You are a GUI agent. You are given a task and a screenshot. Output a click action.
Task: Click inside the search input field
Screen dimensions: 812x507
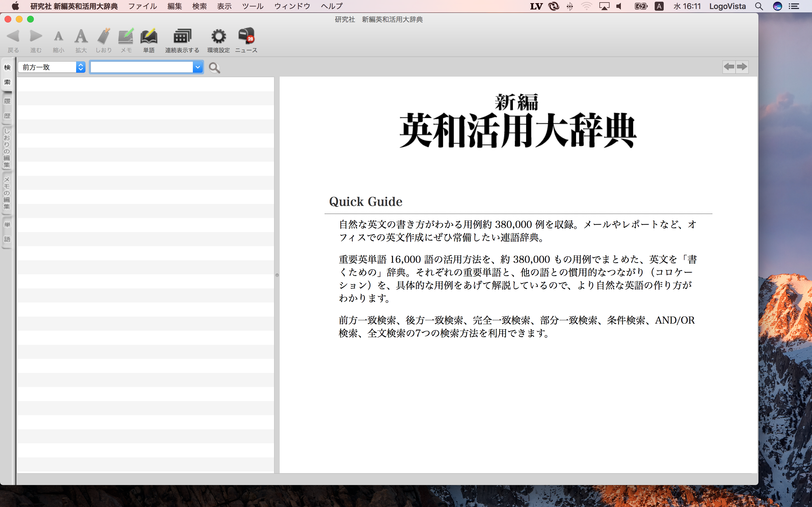tap(142, 67)
